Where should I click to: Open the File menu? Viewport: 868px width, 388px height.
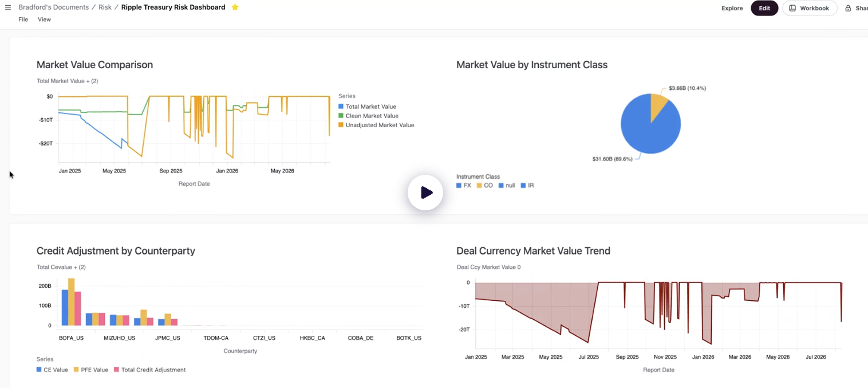pyautogui.click(x=23, y=19)
